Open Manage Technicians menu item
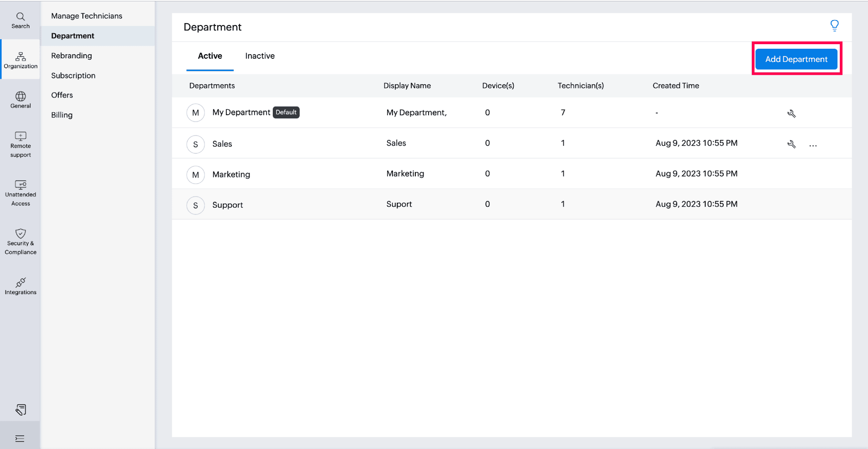Image resolution: width=868 pixels, height=449 pixels. (87, 16)
